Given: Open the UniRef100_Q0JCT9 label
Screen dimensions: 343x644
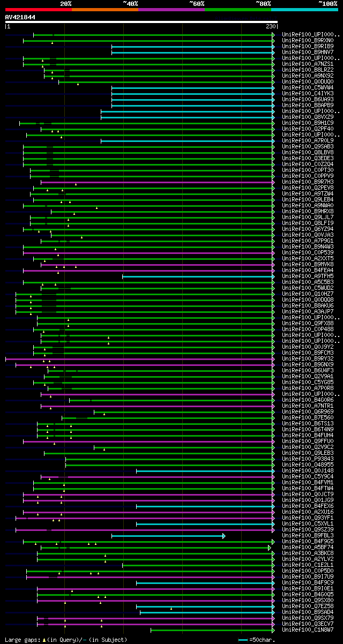Looking at the screenshot, I should (308, 494).
